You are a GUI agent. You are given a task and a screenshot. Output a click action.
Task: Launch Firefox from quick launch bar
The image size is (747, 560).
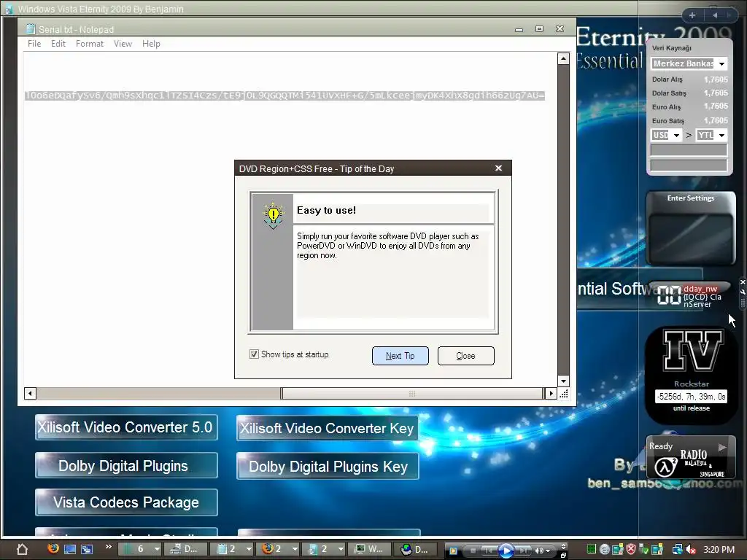coord(53,548)
